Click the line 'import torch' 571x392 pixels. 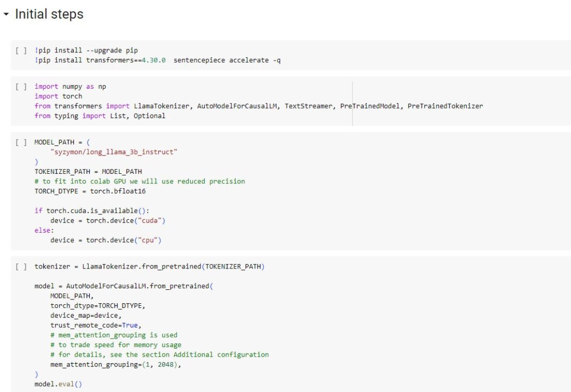pos(58,96)
